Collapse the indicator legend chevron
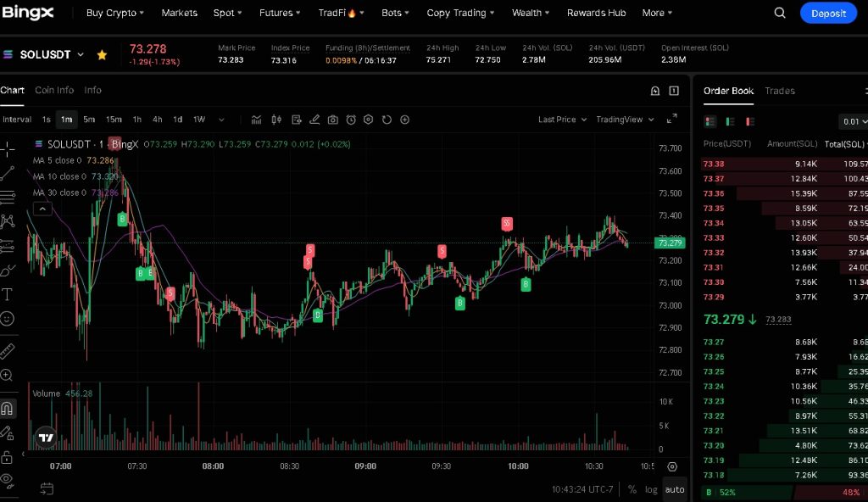 click(42, 209)
